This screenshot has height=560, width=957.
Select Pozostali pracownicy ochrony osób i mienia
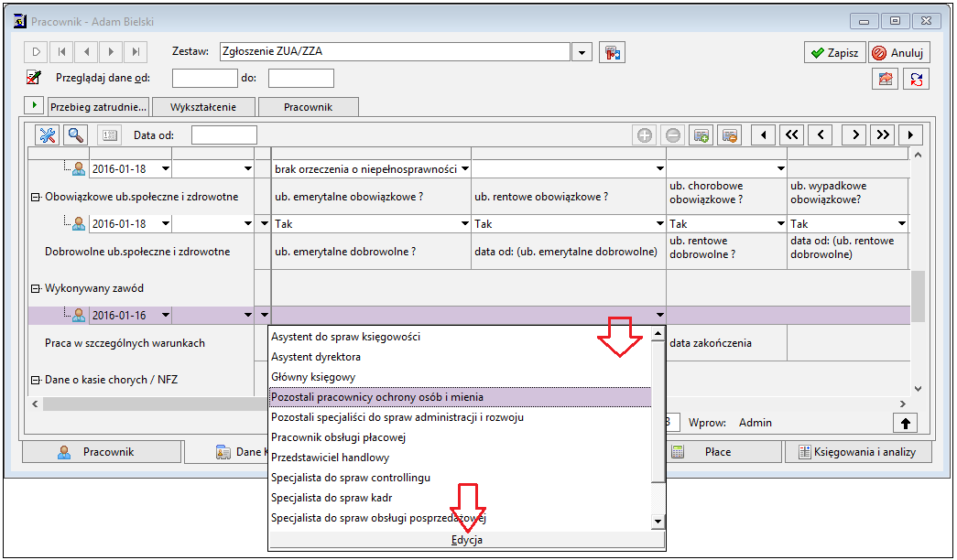(461, 397)
